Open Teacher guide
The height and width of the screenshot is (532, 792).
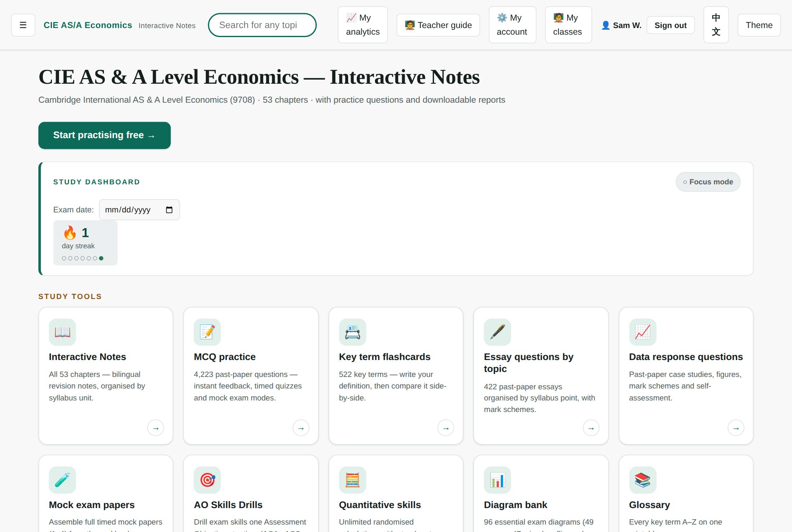point(438,25)
